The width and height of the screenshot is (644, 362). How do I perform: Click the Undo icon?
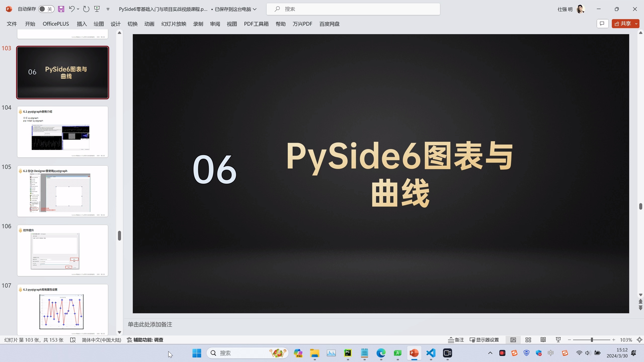71,9
